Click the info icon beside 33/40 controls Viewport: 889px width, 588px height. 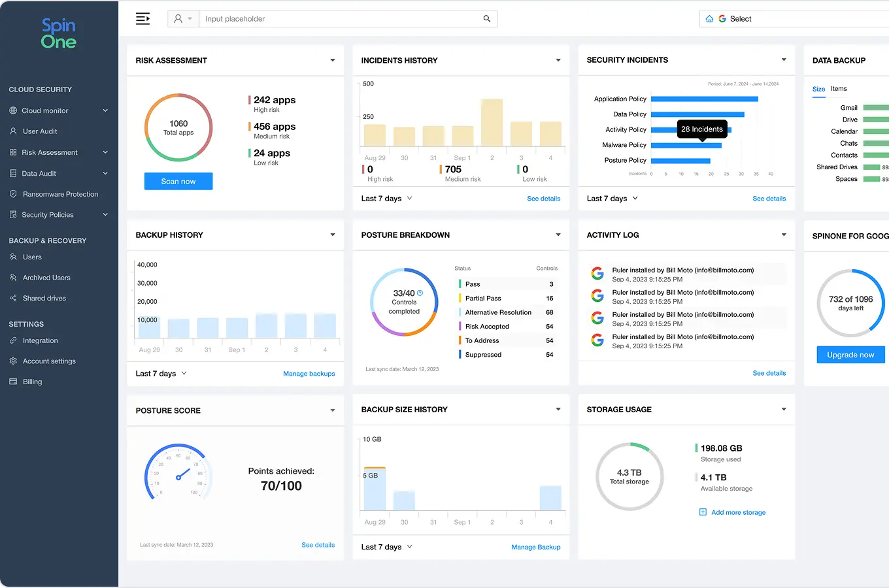tap(420, 293)
